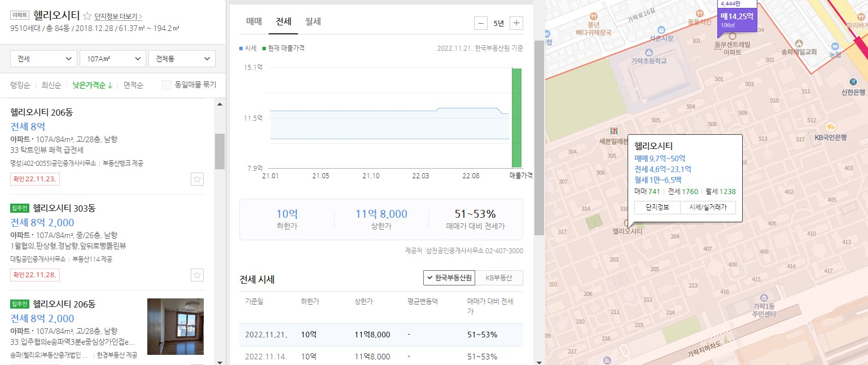Viewport: 868px width, 365px height.
Task: Favorite the 206동 전세 8억 listing
Action: click(x=197, y=179)
